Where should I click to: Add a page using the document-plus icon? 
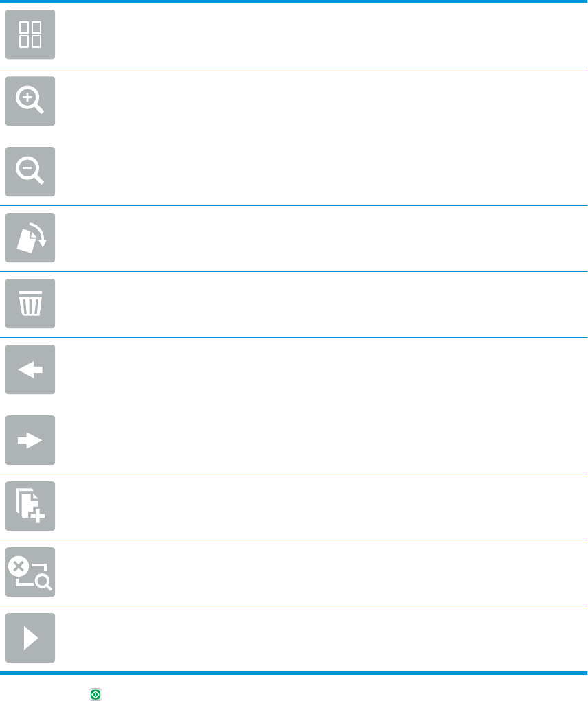(x=30, y=506)
